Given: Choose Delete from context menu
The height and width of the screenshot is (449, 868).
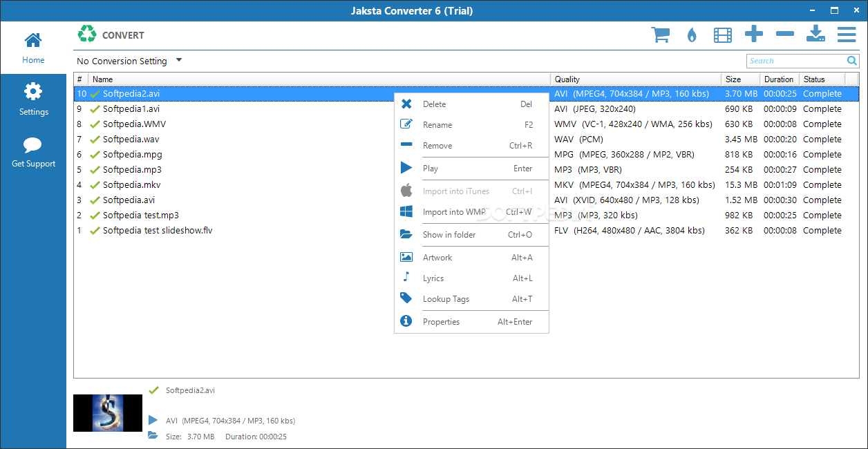Looking at the screenshot, I should click(471, 104).
